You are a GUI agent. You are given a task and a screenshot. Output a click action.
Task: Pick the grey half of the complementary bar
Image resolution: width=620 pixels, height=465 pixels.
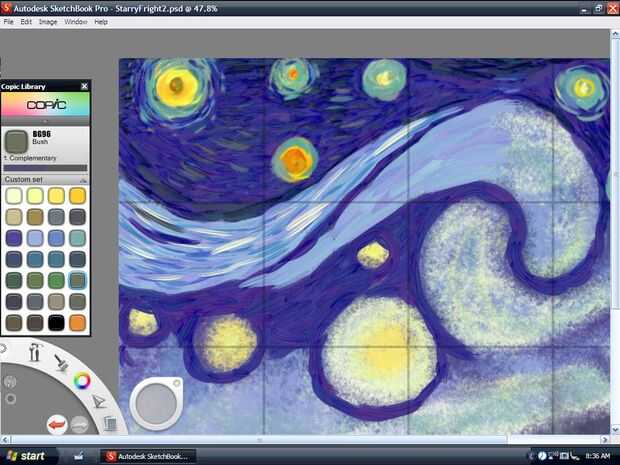click(66, 168)
